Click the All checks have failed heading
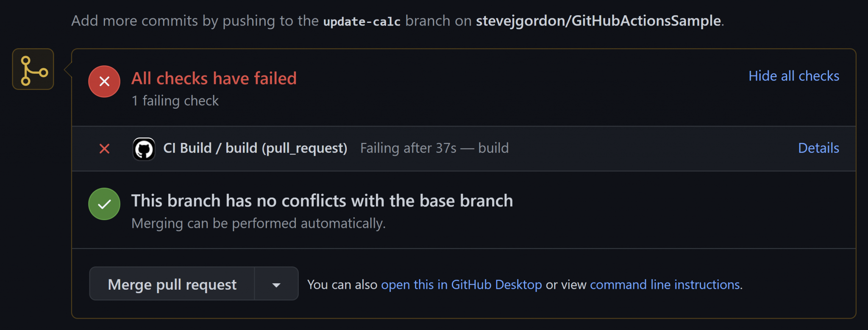 214,78
